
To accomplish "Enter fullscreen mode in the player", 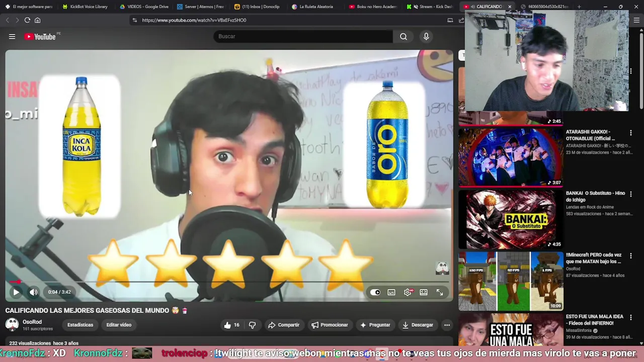I will click(440, 292).
